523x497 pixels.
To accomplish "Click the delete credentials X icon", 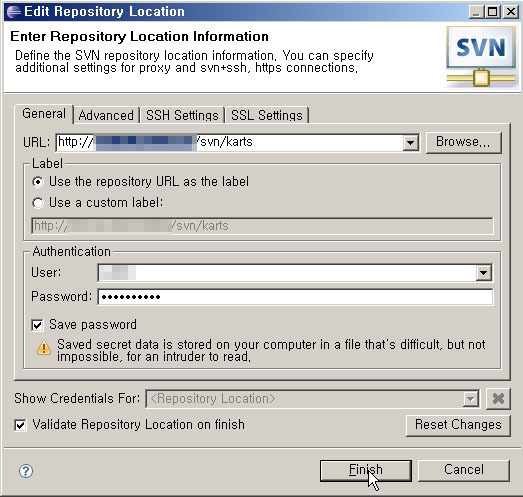I will pyautogui.click(x=498, y=398).
